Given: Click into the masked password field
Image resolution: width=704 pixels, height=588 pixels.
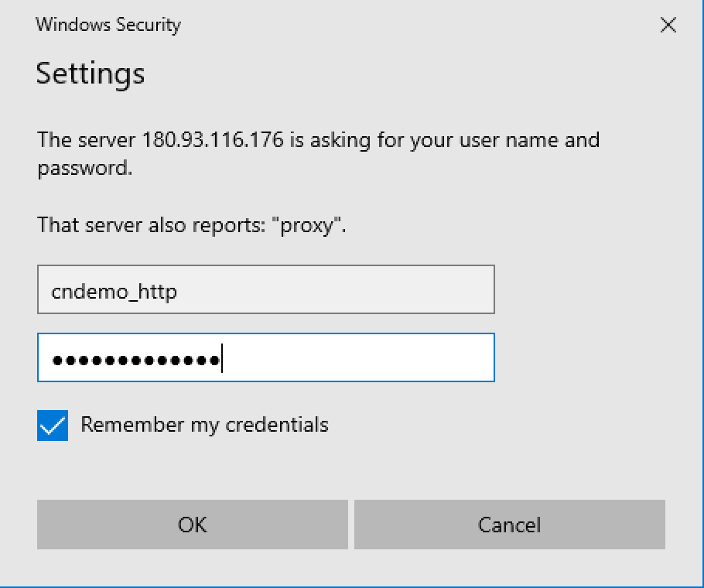Looking at the screenshot, I should (266, 357).
